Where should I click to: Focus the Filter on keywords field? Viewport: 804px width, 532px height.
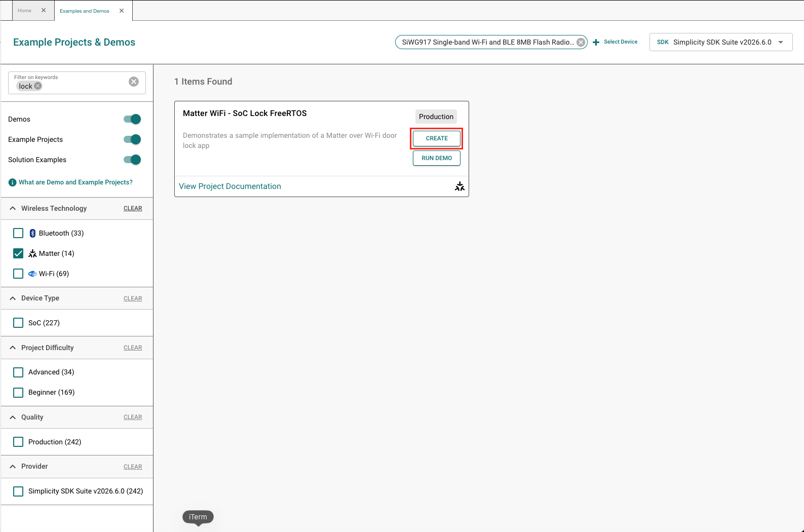(77, 83)
